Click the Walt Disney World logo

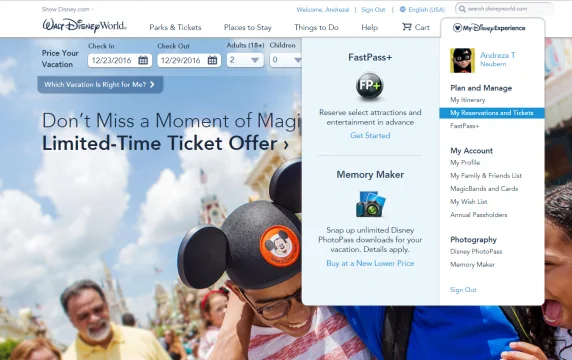pyautogui.click(x=84, y=26)
